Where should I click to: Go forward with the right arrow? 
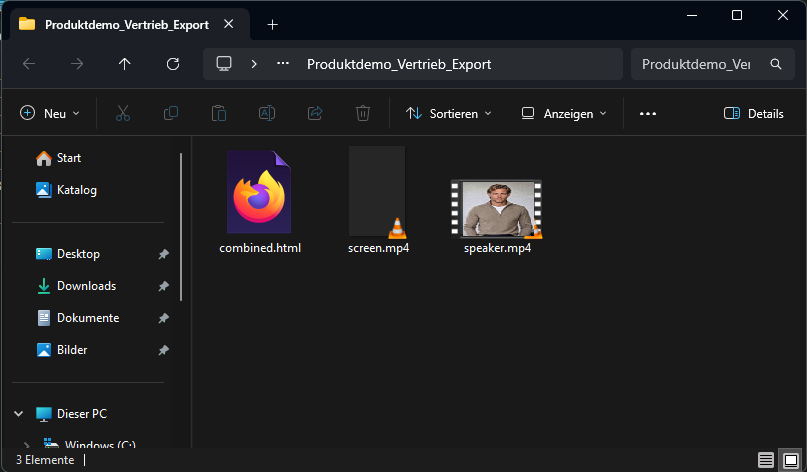[x=77, y=64]
